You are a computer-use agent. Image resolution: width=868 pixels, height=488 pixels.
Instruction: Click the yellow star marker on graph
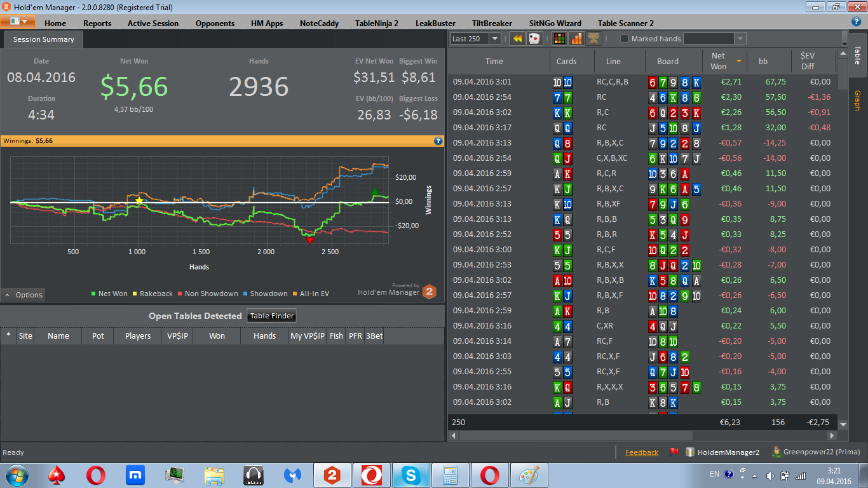click(139, 201)
